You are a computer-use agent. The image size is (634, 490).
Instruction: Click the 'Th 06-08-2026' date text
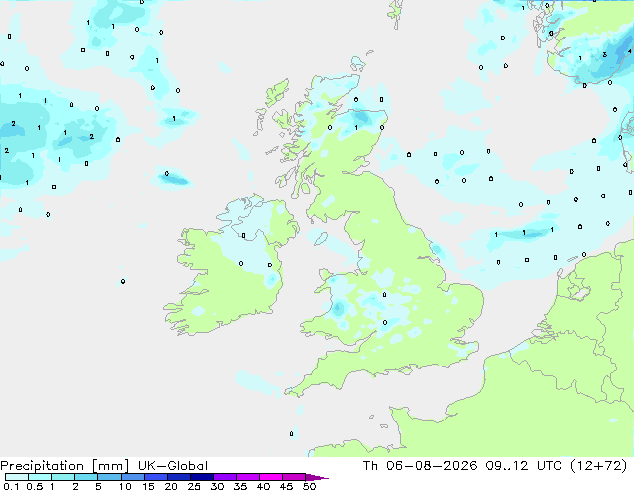(x=420, y=466)
